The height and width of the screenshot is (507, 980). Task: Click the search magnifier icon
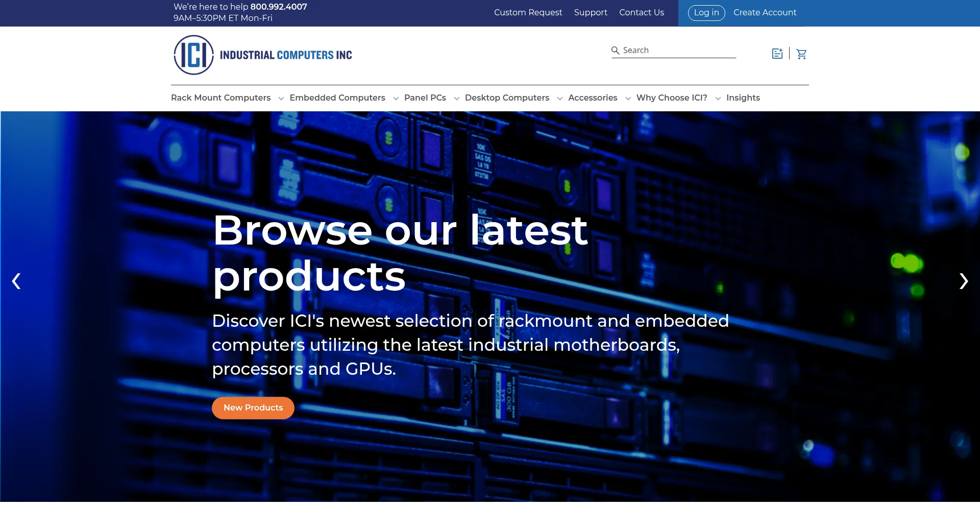tap(616, 51)
